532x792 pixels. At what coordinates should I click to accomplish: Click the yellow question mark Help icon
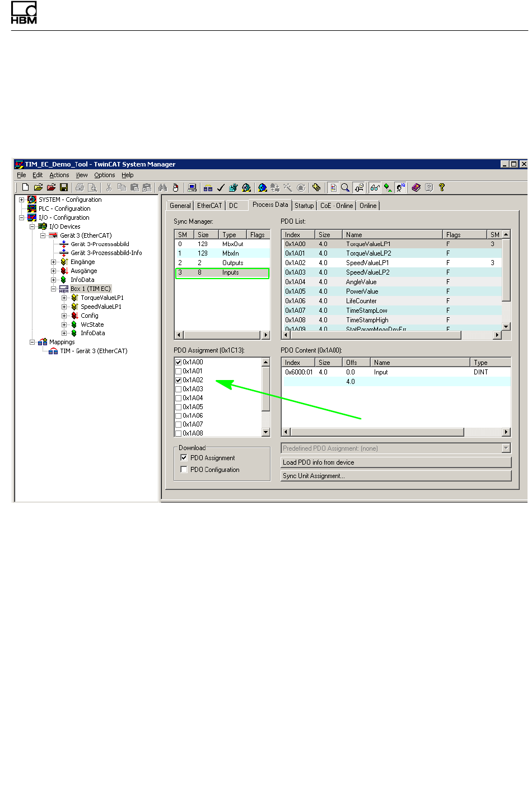click(x=442, y=188)
